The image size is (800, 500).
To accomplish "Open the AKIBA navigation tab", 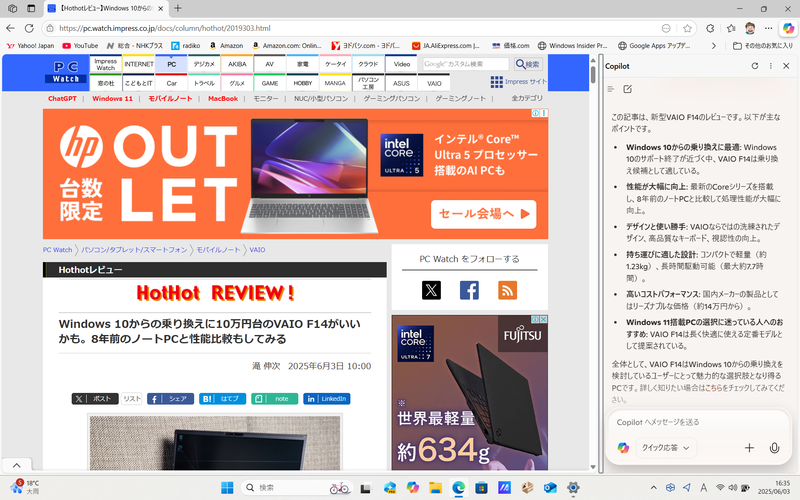I will click(x=237, y=64).
